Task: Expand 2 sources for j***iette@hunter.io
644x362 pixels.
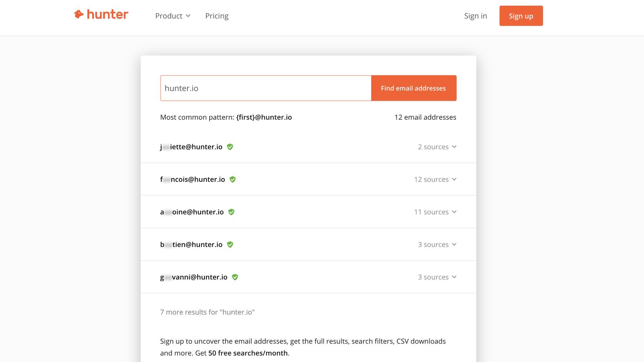Action: point(437,147)
